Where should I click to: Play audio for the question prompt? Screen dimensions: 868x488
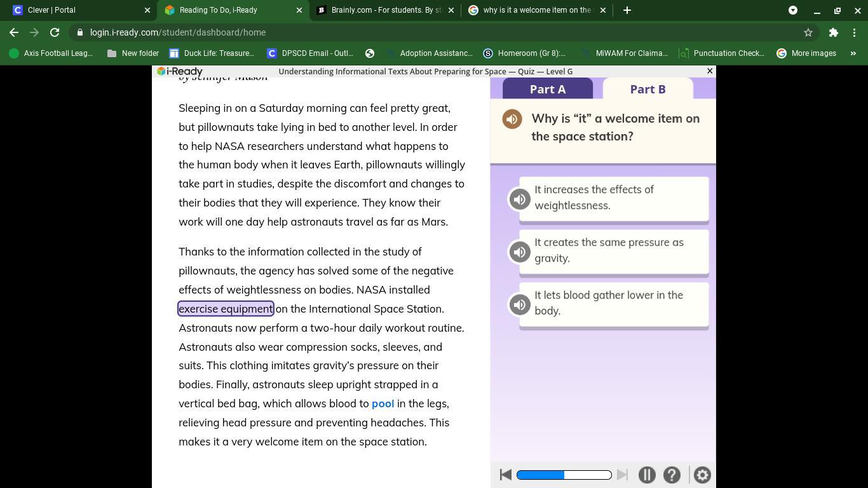[x=512, y=119]
